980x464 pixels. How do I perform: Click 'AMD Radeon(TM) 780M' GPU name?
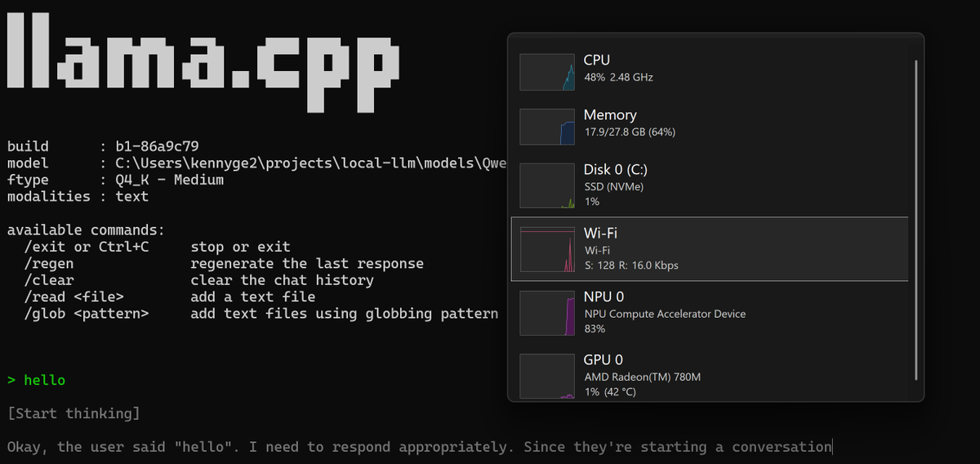[642, 377]
